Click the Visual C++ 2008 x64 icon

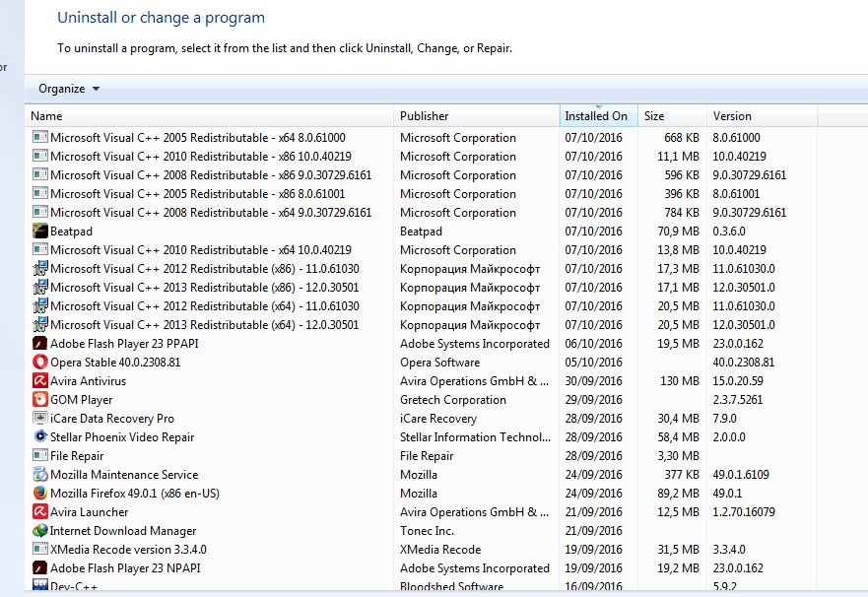point(39,212)
